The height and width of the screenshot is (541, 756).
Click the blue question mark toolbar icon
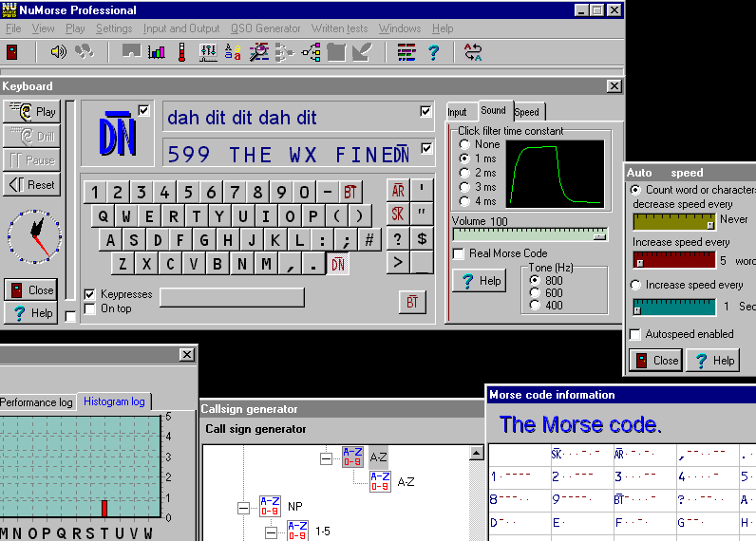coord(433,52)
